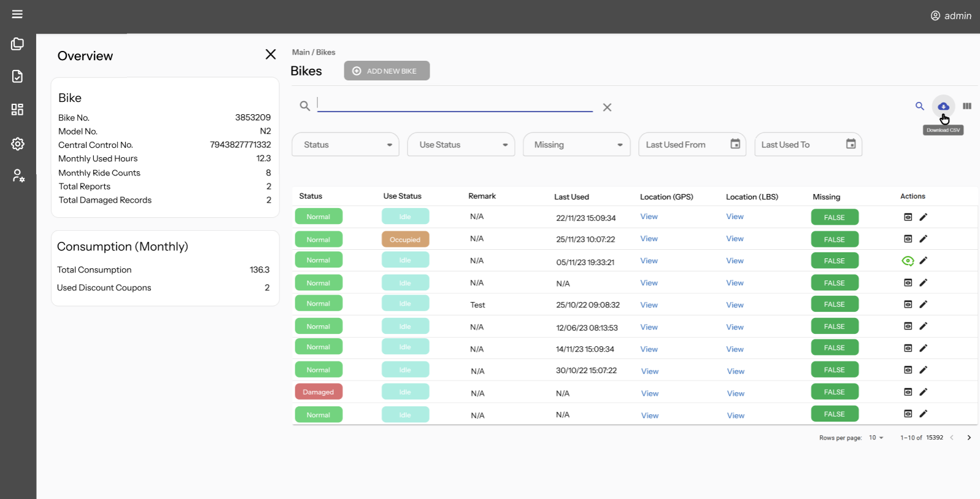Viewport: 980px width, 499px height.
Task: Click the Test remark cell
Action: point(477,305)
